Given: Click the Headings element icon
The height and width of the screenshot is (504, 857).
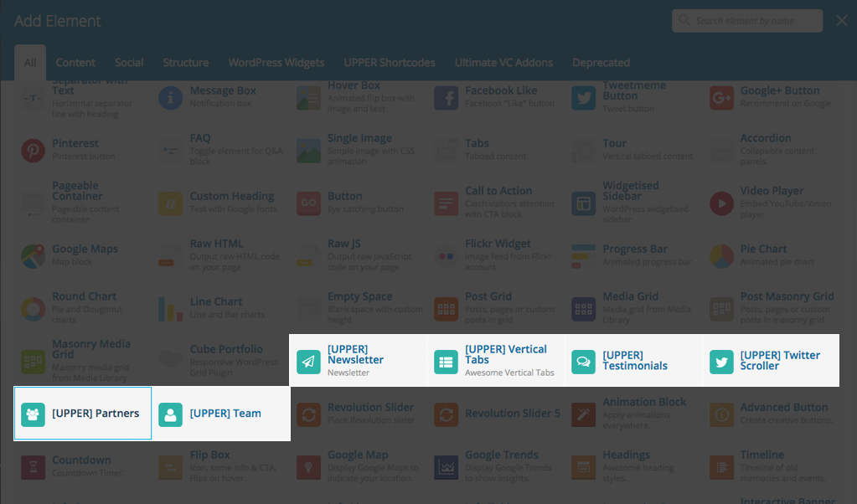Looking at the screenshot, I should pos(584,467).
